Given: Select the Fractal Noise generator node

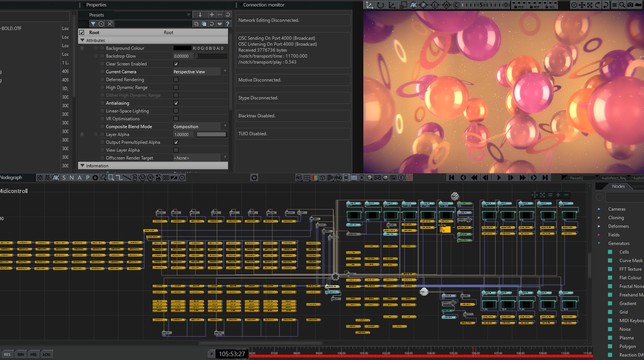Looking at the screenshot, I should pos(631,286).
